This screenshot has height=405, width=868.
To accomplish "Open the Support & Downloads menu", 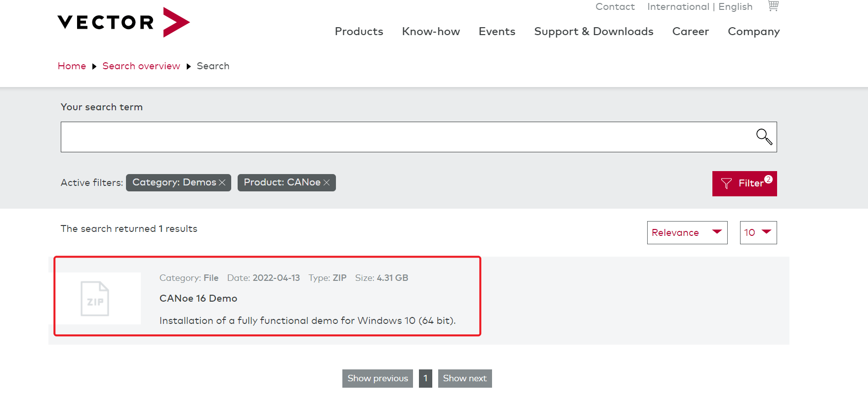I will (594, 32).
